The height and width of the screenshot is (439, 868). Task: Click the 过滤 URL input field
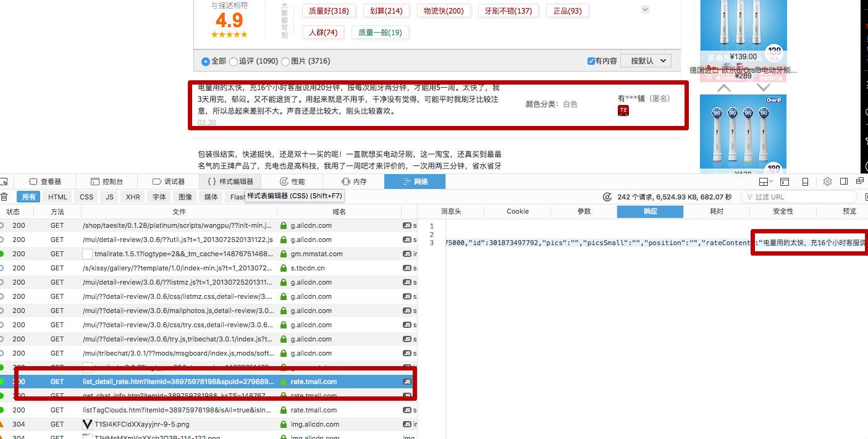pos(799,197)
